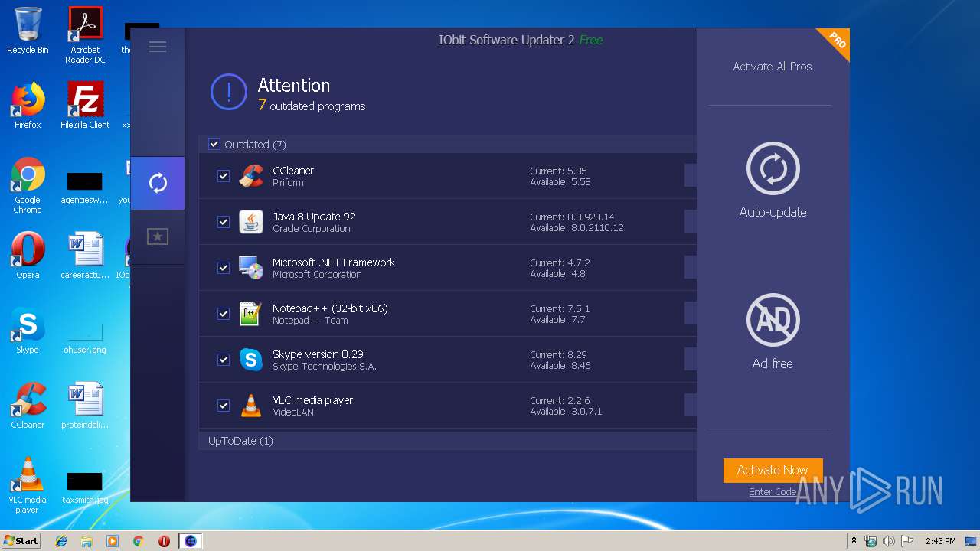Click CCleaner available version 5.58 text
The height and width of the screenshot is (551, 980).
coord(560,182)
